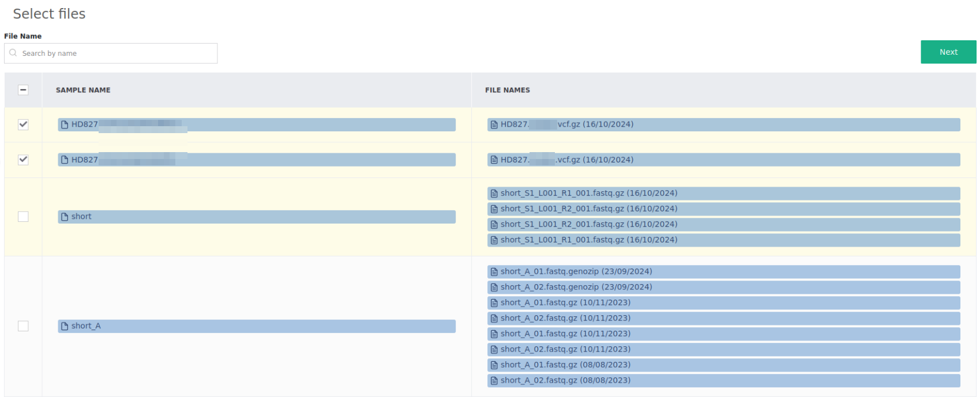Screen dimensions: 980x397
Task: Select the 'short_A' sample row checkbox
Action: pos(23,326)
